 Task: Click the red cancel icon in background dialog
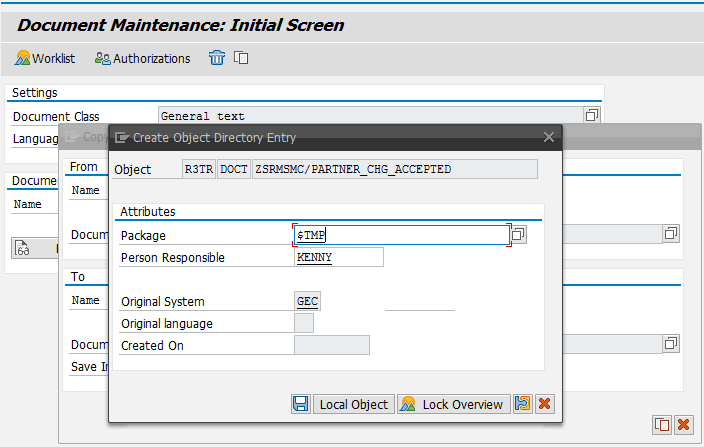684,424
